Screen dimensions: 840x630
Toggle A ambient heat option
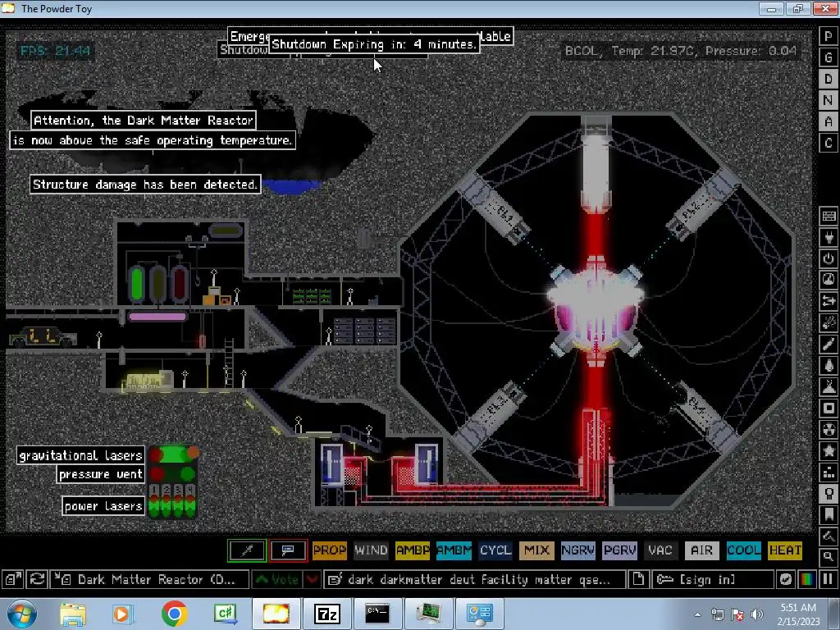coord(829,121)
